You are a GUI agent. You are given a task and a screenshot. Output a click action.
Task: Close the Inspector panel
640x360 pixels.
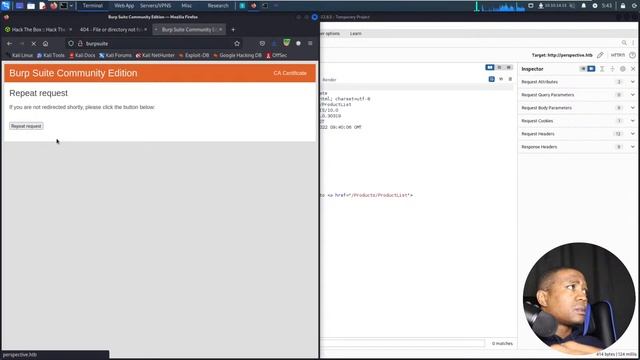pyautogui.click(x=633, y=69)
